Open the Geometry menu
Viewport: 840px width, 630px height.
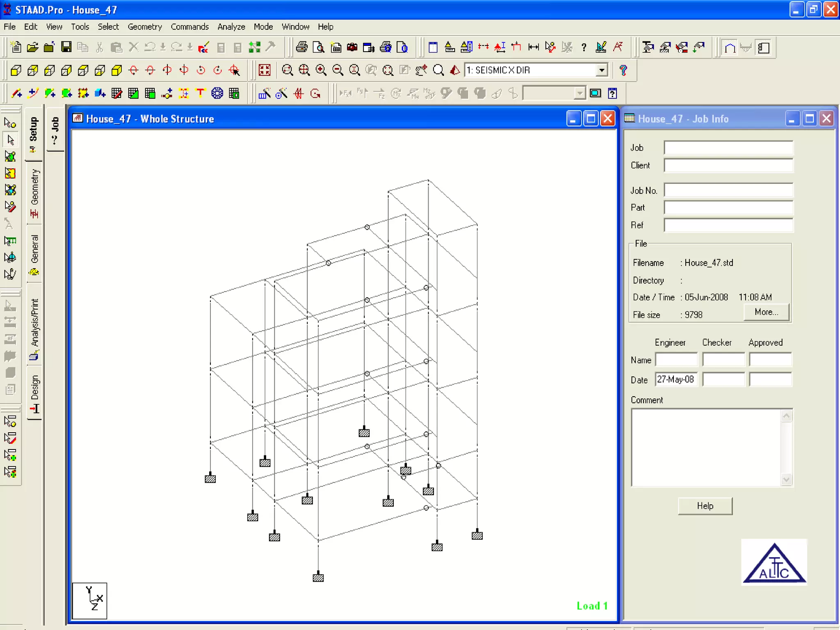click(x=144, y=27)
